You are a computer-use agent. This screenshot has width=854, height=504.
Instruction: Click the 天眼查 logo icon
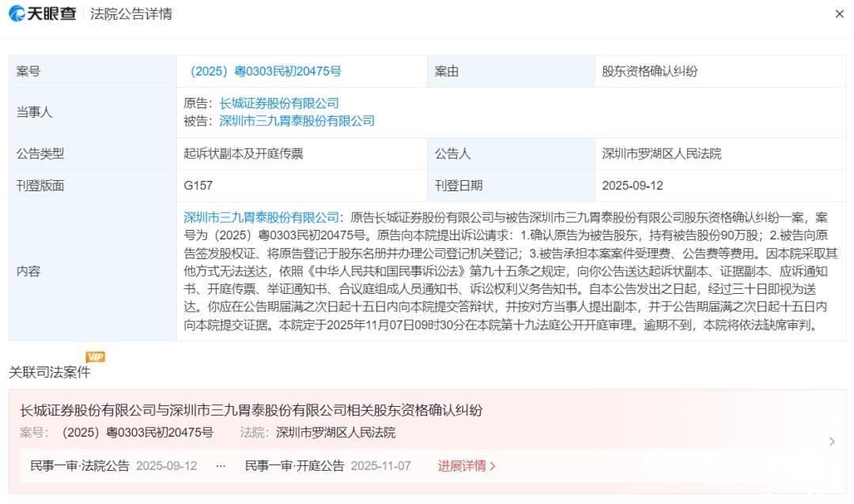(x=17, y=14)
